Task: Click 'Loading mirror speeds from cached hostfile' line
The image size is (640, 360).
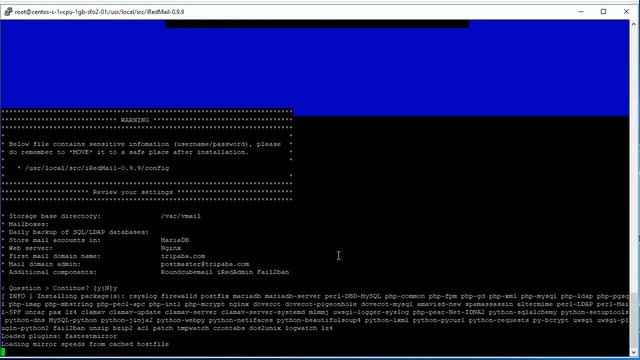Action: coord(85,344)
